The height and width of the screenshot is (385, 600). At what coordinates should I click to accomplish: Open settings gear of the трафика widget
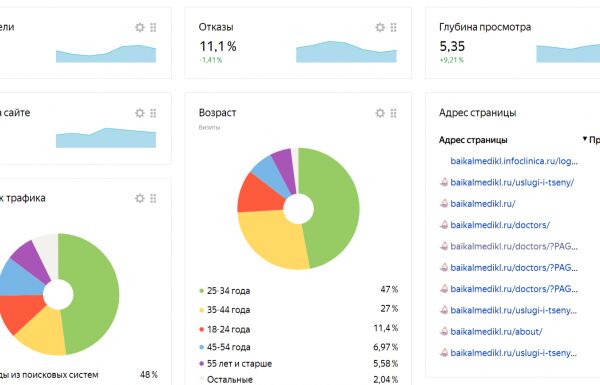point(140,198)
